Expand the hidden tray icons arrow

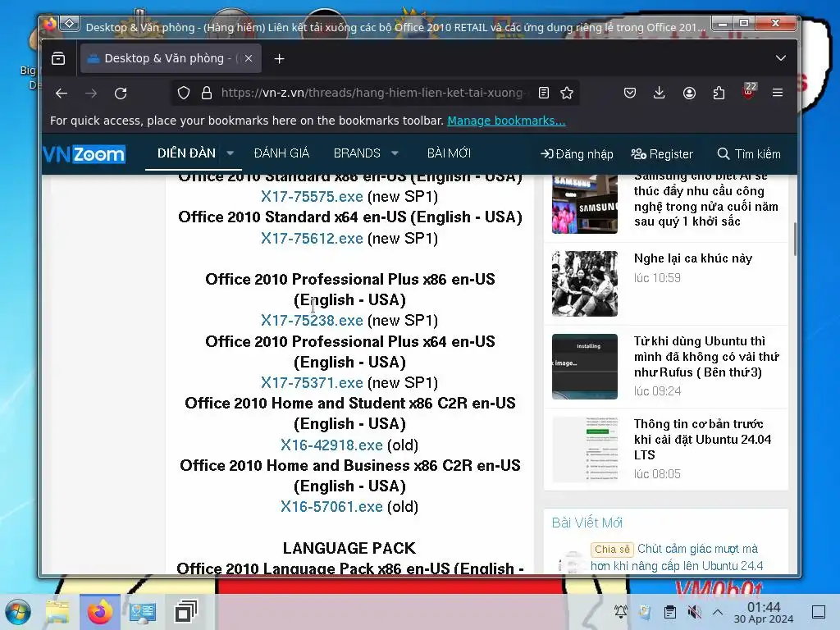click(x=718, y=612)
